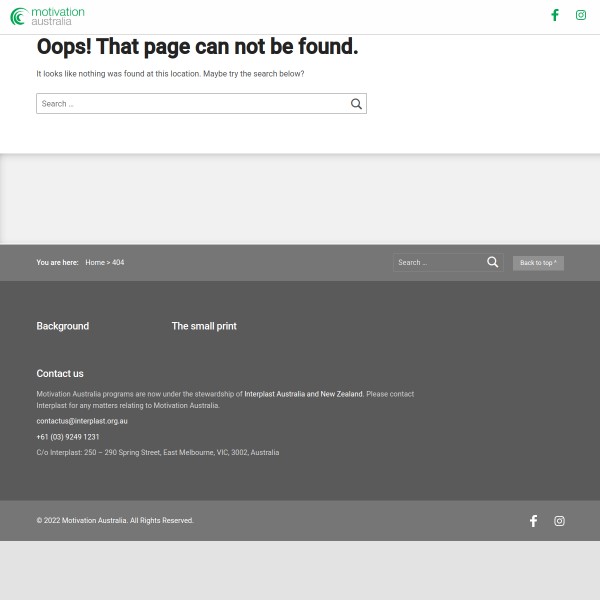Click the +61 (03) 9249 1231 phone number
The image size is (600, 600).
(68, 437)
